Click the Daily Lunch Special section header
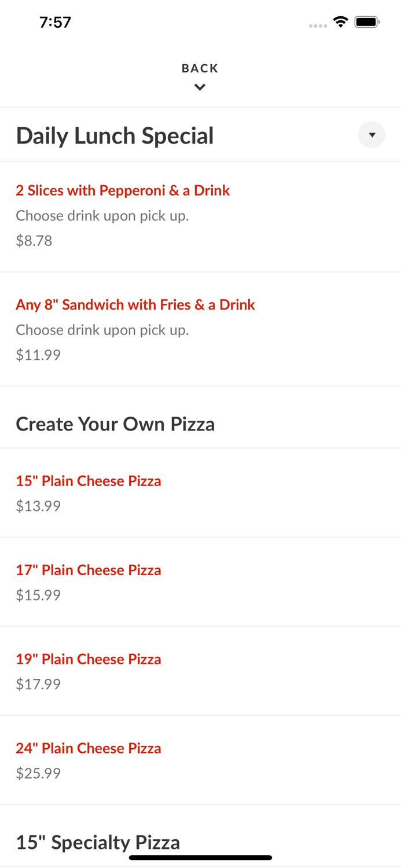 click(x=115, y=135)
